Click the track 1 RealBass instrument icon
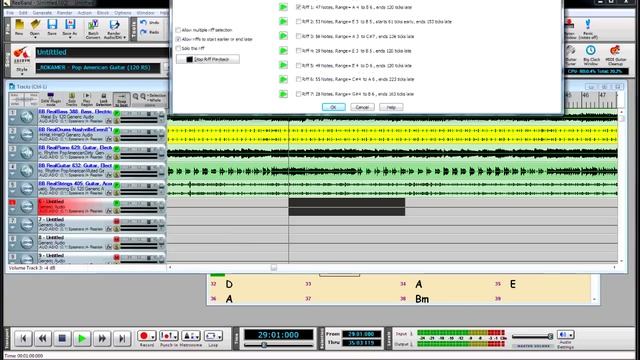 point(27,117)
